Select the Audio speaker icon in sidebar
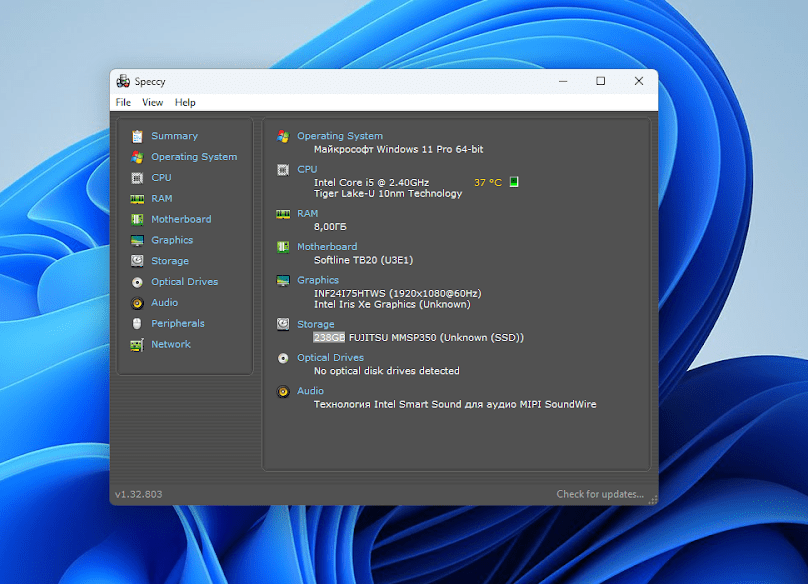This screenshot has height=584, width=808. tap(137, 303)
